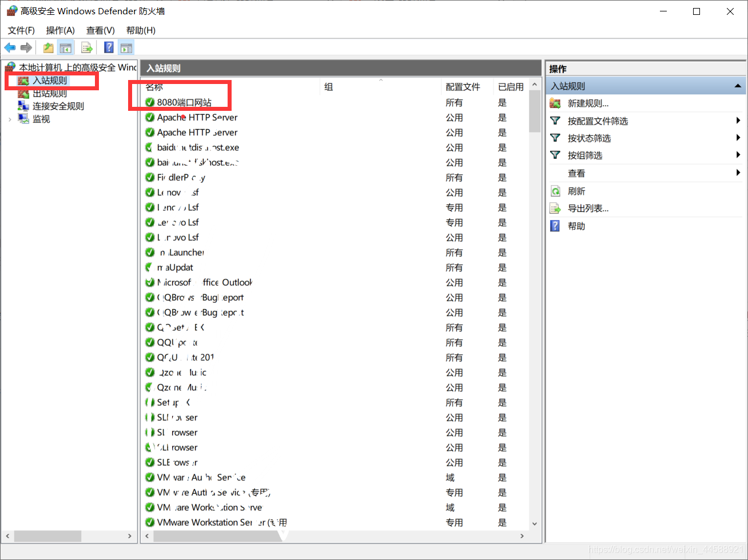Viewport: 748px width, 560px height.
Task: Open the 操作(A) menu
Action: pyautogui.click(x=61, y=30)
